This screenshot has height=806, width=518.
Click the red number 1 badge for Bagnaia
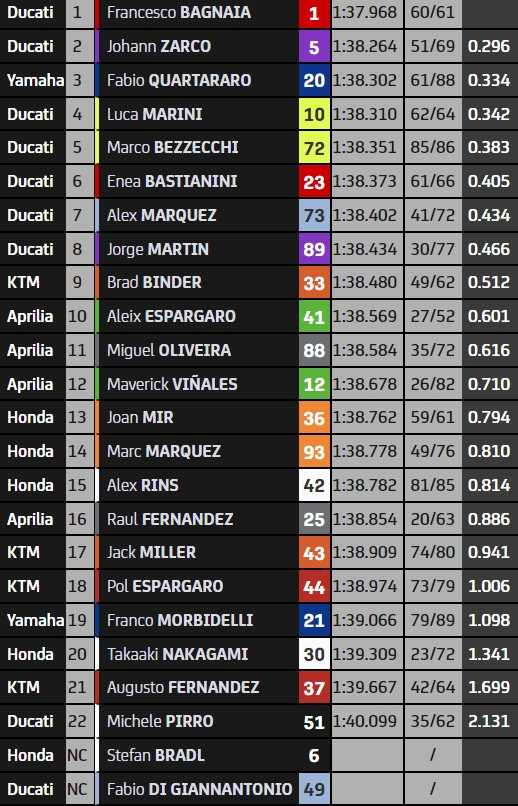pyautogui.click(x=314, y=13)
